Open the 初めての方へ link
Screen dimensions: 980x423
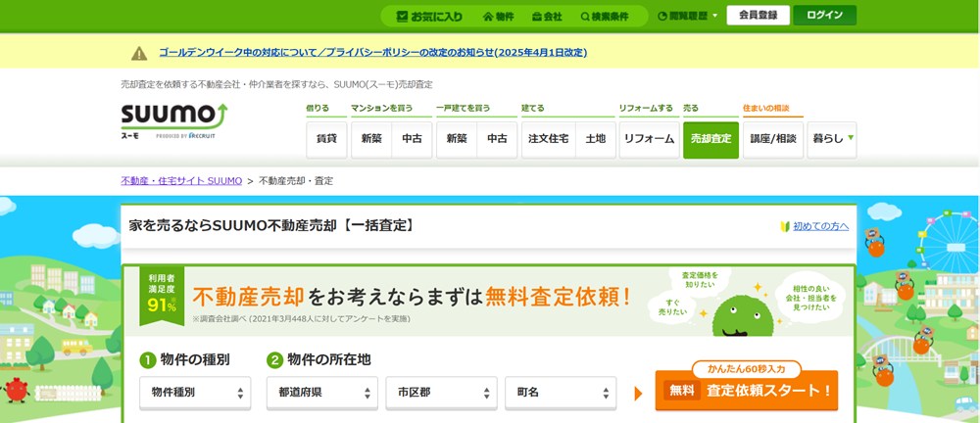(820, 226)
